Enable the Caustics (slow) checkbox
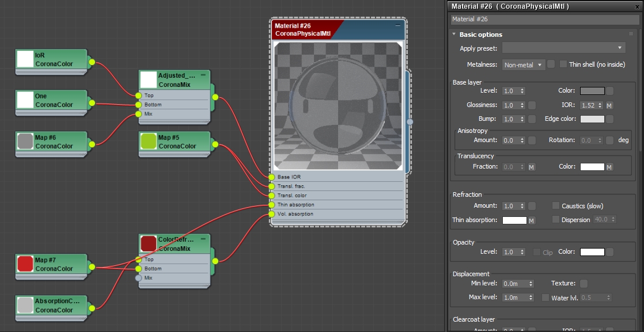This screenshot has height=332, width=644. (555, 205)
